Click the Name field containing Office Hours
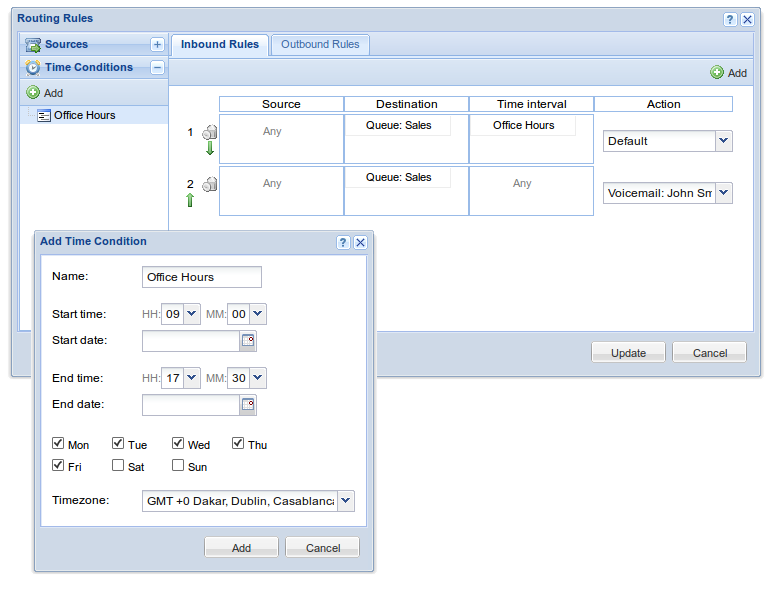Image resolution: width=772 pixels, height=589 pixels. [202, 277]
